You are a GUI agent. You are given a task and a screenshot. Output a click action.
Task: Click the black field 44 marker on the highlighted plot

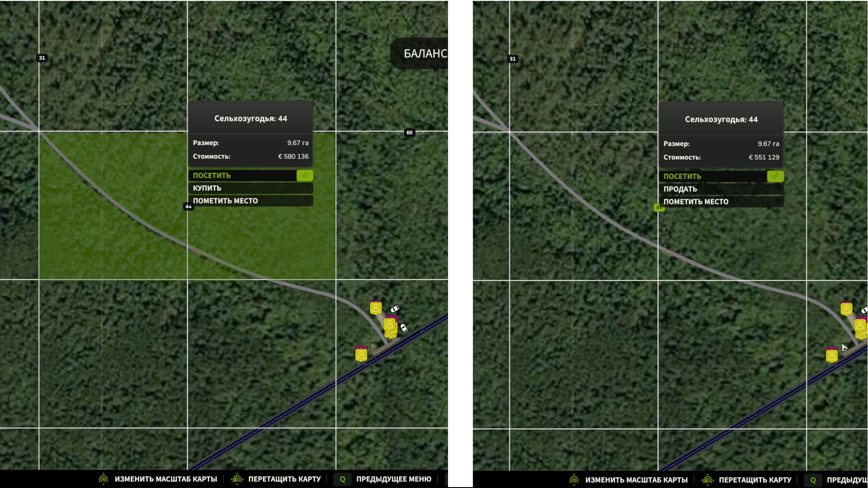tap(189, 206)
